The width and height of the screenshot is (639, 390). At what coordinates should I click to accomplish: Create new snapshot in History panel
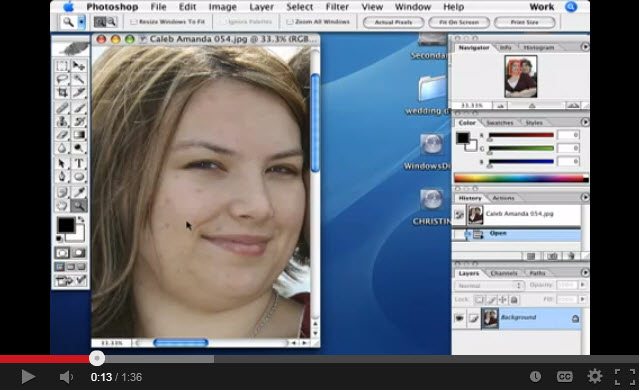click(552, 256)
